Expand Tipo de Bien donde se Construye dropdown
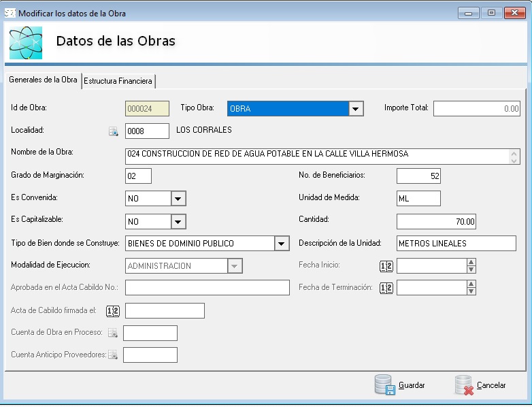This screenshot has height=407, width=532. pyautogui.click(x=282, y=244)
